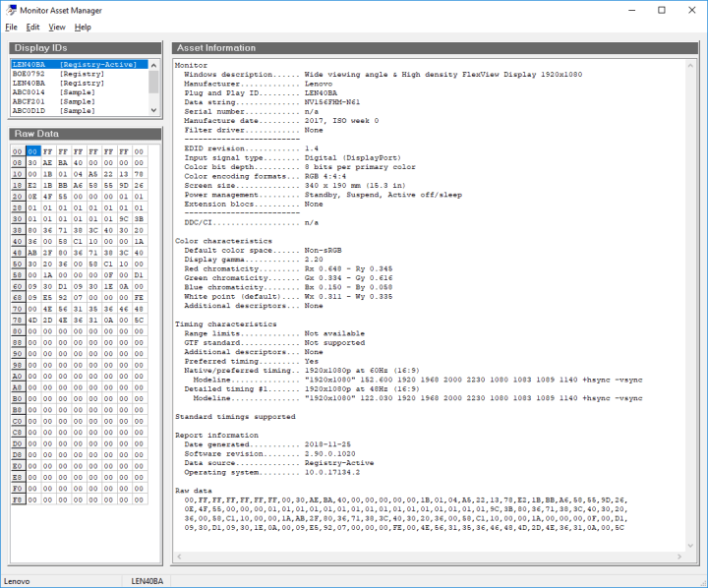The width and height of the screenshot is (708, 588).
Task: Open the Help menu
Action: (83, 27)
